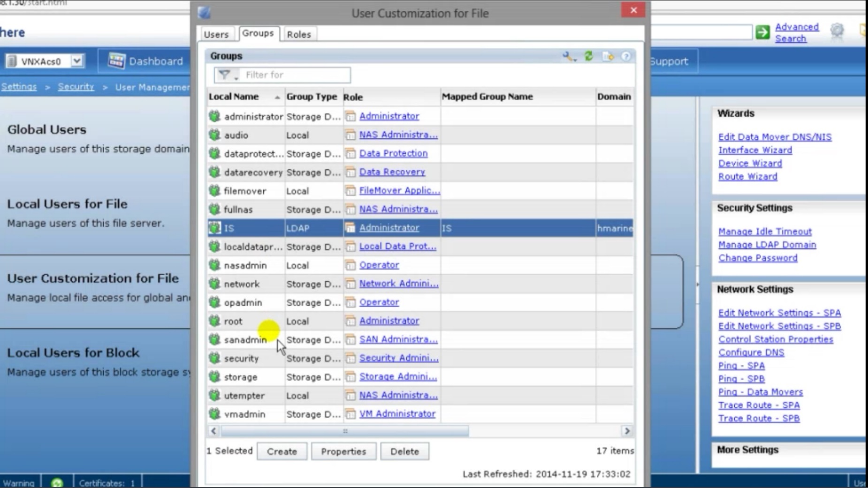The image size is (868, 488).
Task: Switch to the Users tab
Action: pos(216,34)
